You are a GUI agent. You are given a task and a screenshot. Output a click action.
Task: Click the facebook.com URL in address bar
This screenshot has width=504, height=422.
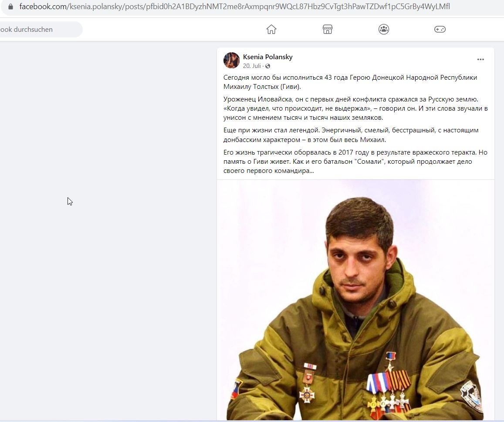coord(235,7)
